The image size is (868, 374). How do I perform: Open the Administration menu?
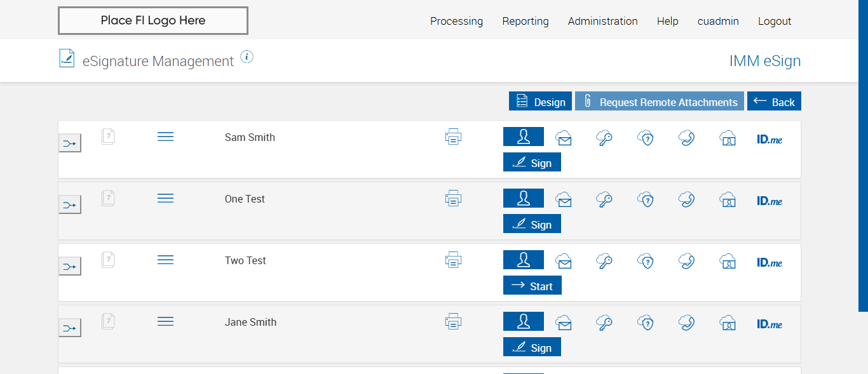point(602,21)
